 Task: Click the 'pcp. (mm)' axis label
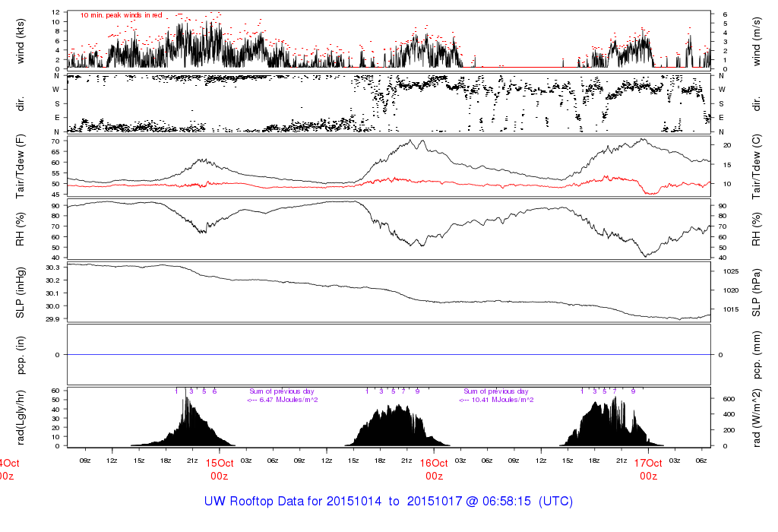[x=756, y=355]
